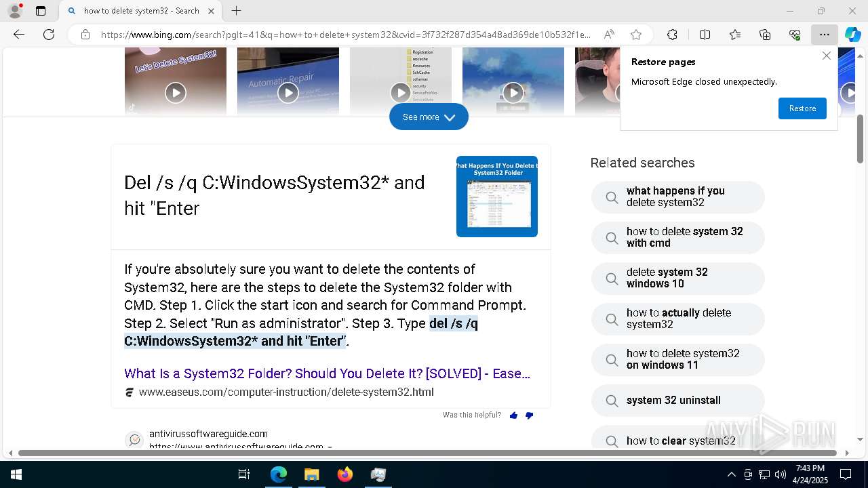Open the Extensions puzzle icon
868x488 pixels.
point(672,35)
